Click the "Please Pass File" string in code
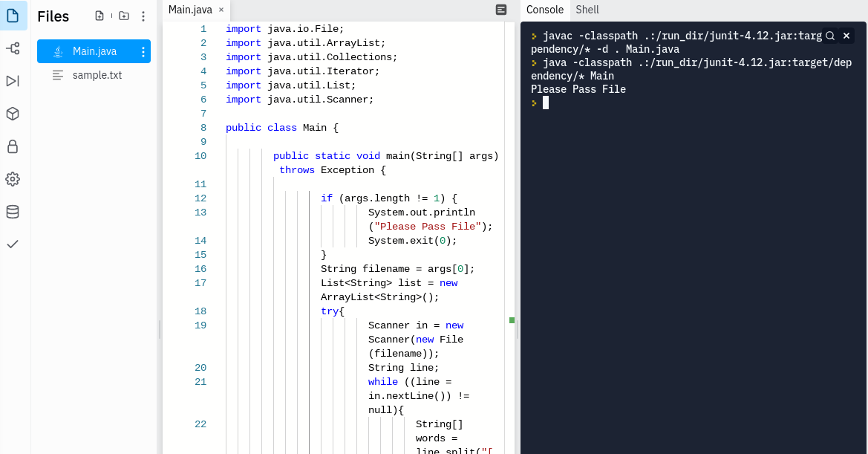Image resolution: width=868 pixels, height=454 pixels. point(428,227)
